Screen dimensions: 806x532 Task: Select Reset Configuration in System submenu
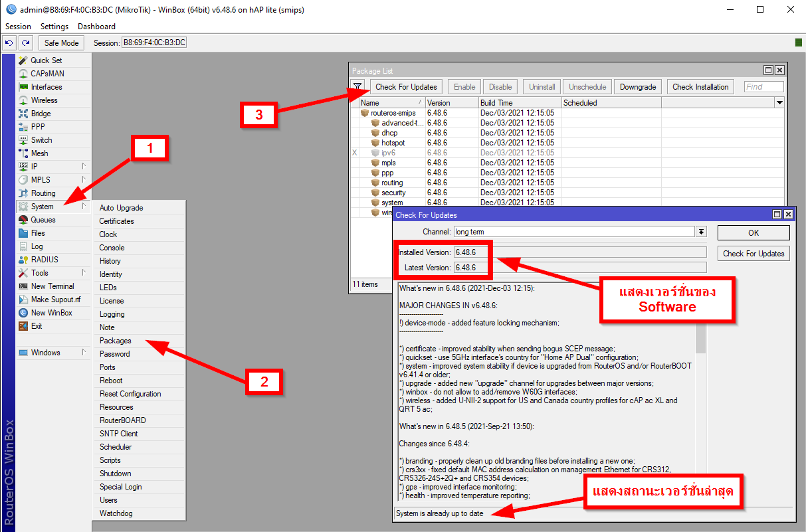(139, 394)
